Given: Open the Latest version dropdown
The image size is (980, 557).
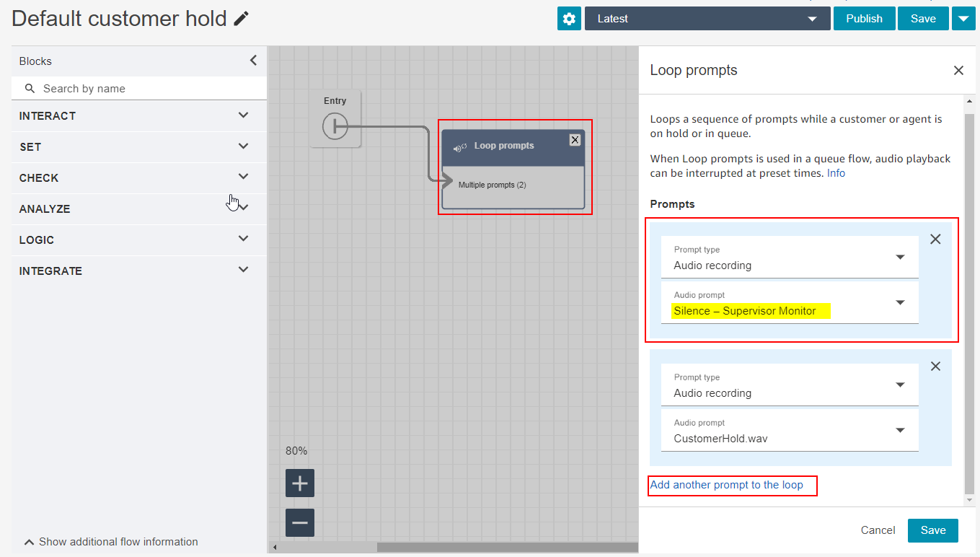Looking at the screenshot, I should 707,19.
